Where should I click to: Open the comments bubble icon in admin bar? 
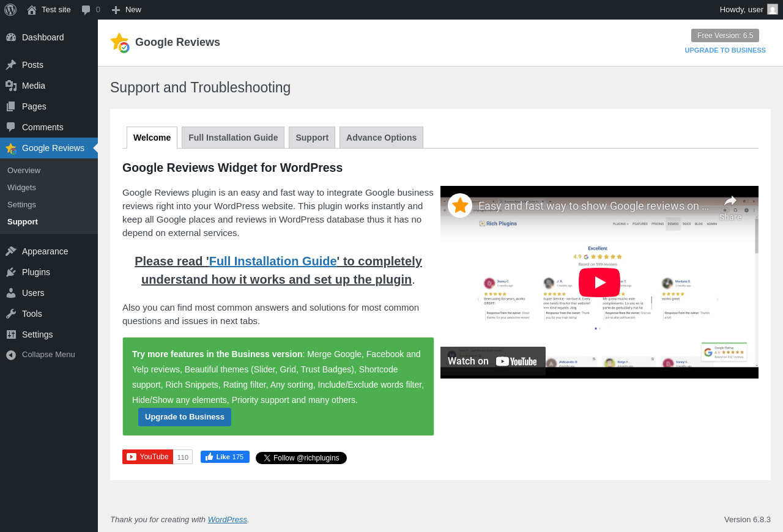pos(86,10)
